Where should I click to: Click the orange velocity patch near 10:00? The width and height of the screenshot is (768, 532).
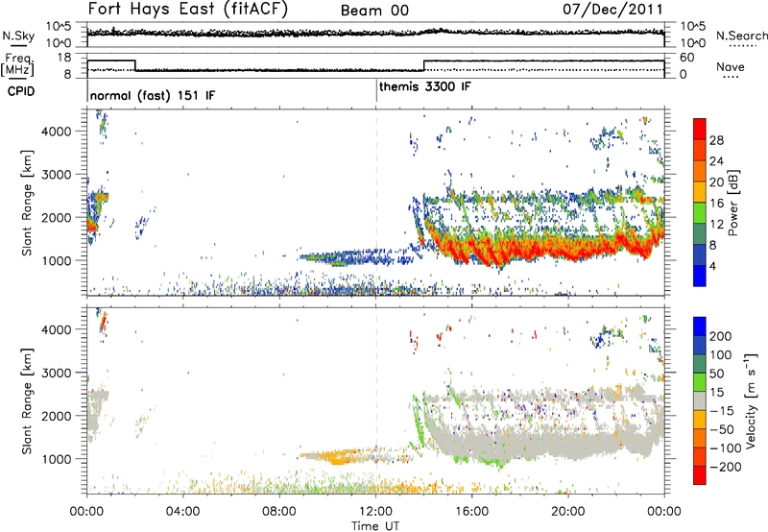pyautogui.click(x=338, y=456)
